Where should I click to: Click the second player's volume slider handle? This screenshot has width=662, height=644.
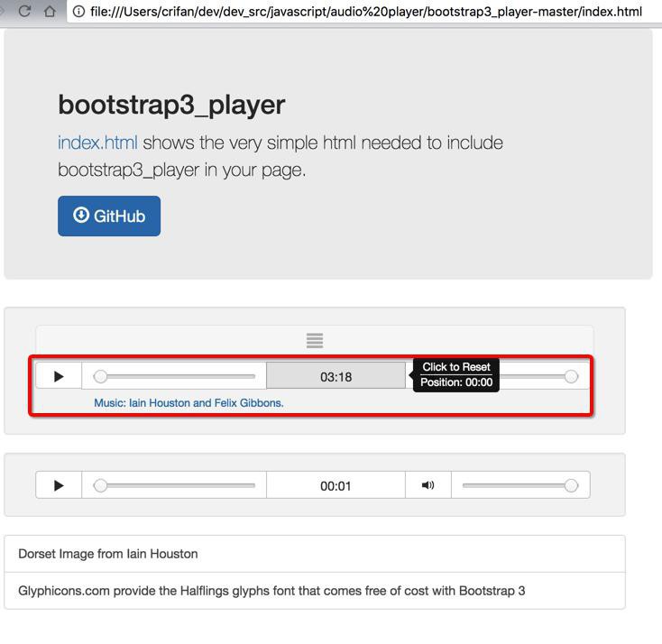(x=571, y=485)
